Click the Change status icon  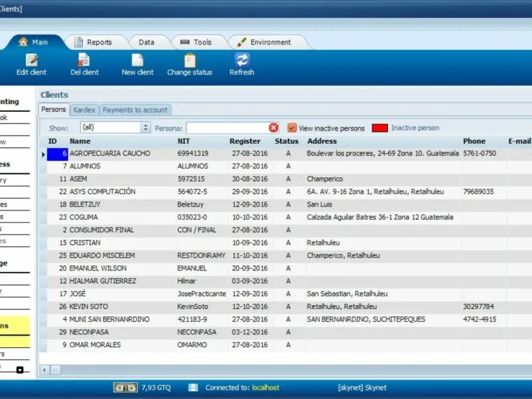(190, 60)
